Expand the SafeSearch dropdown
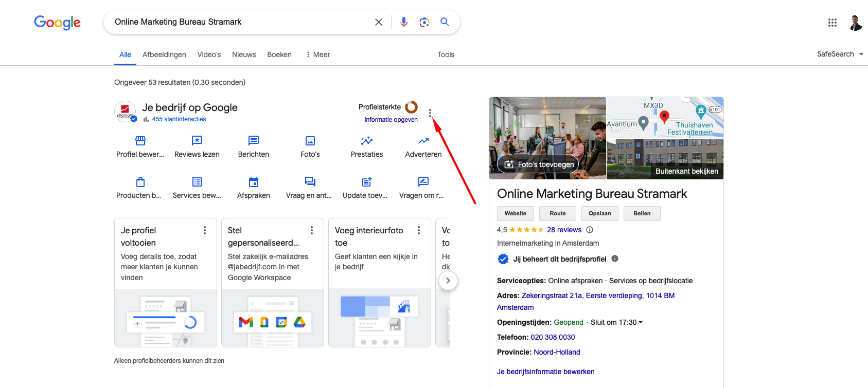Viewport: 868px width, 388px height. tap(840, 54)
